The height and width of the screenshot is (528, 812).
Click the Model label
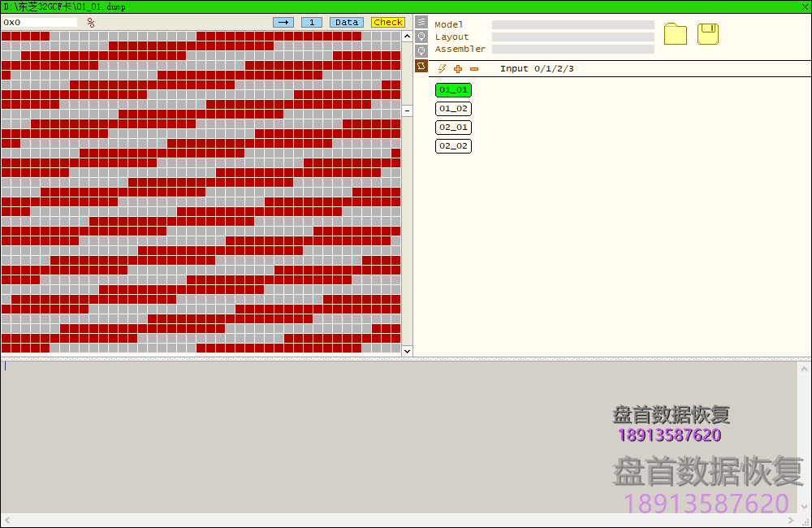point(449,24)
